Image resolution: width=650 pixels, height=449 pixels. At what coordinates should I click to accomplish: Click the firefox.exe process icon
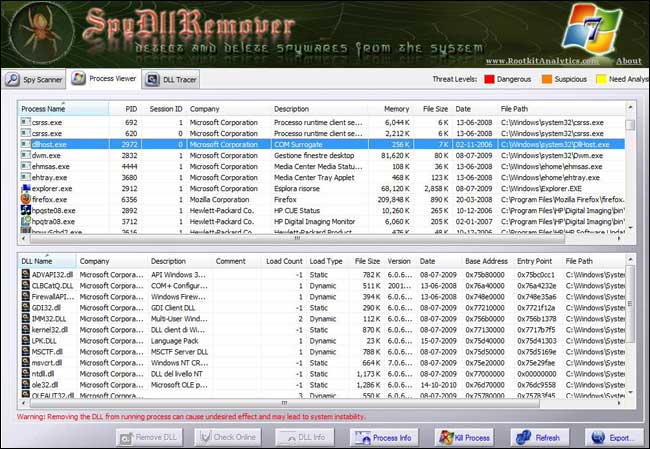pos(26,199)
